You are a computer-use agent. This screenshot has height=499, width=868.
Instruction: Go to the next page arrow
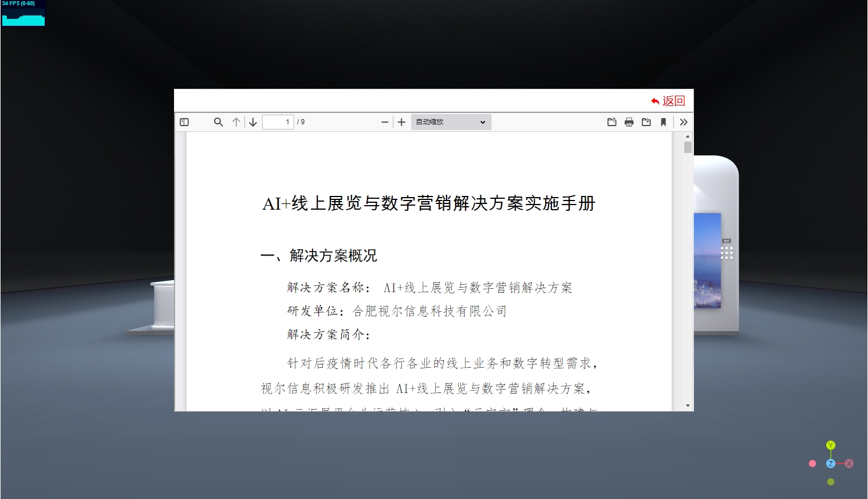point(252,122)
